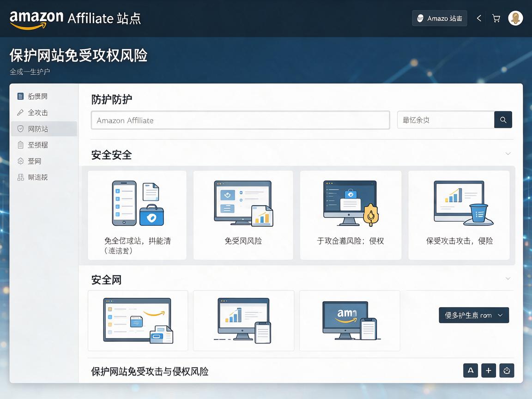Focus the small search field beside magnifier

446,120
